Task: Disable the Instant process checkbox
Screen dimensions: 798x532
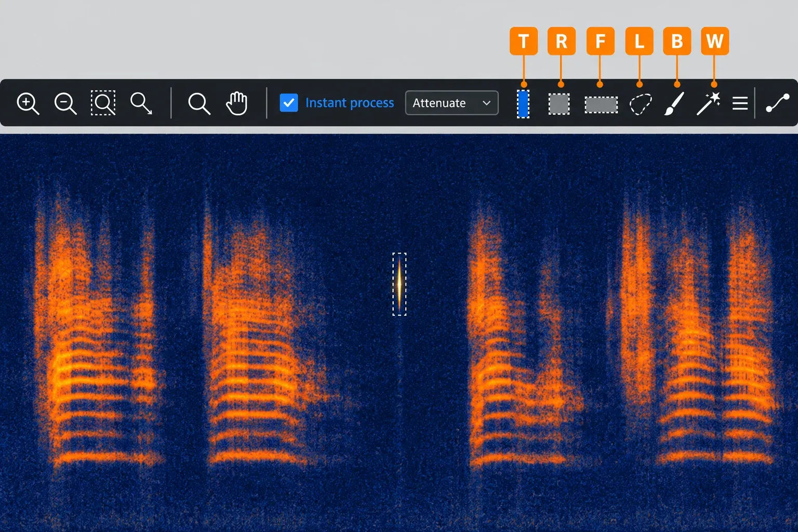Action: pyautogui.click(x=289, y=103)
